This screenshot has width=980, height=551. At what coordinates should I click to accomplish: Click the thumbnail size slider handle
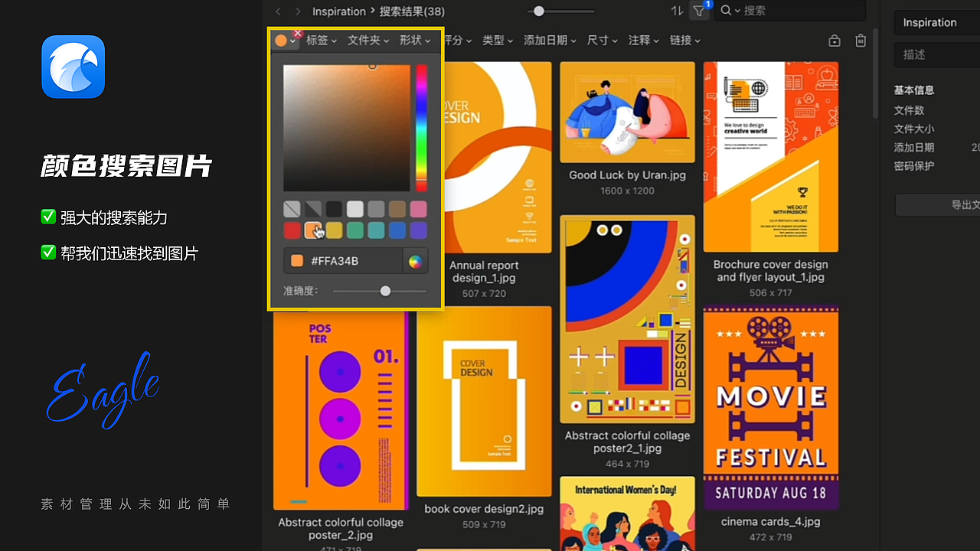pyautogui.click(x=539, y=11)
